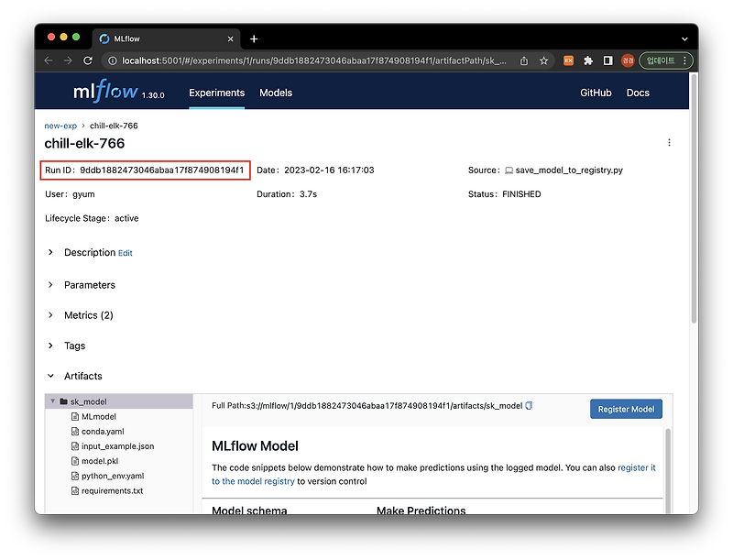This screenshot has width=733, height=560.
Task: Open the run options three-dot menu
Action: [670, 142]
